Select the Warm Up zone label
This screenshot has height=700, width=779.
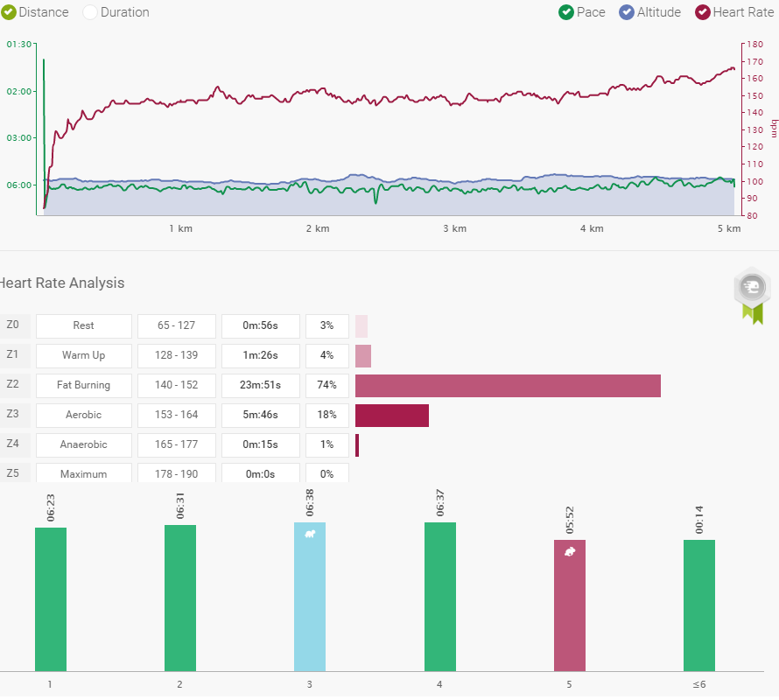(84, 355)
